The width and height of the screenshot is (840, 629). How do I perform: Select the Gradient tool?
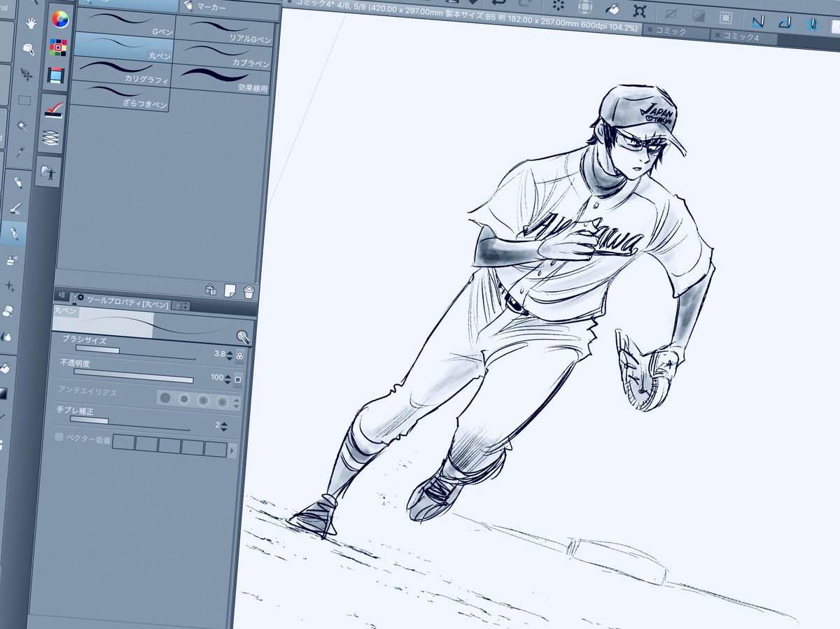[x=3, y=393]
